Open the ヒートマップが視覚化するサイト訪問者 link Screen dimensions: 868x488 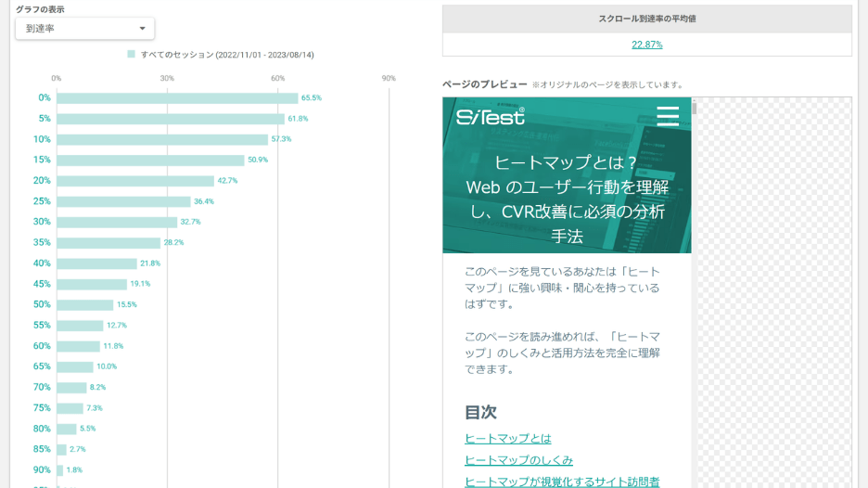pos(562,482)
